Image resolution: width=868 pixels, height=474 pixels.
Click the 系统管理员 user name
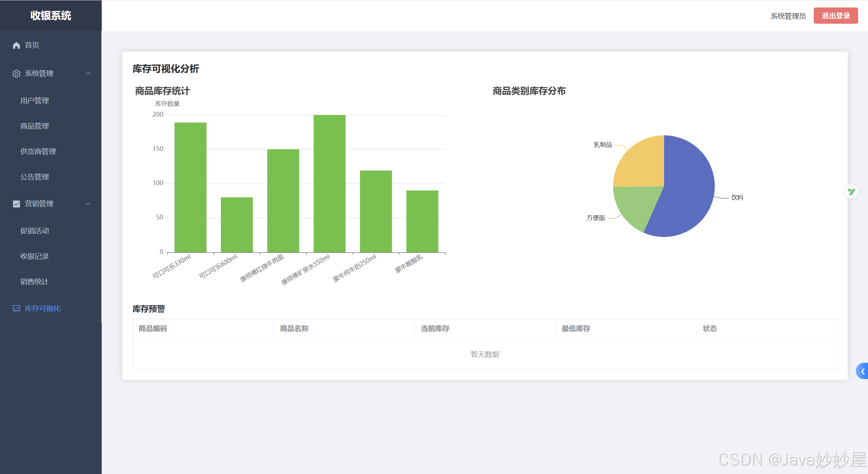(x=788, y=16)
